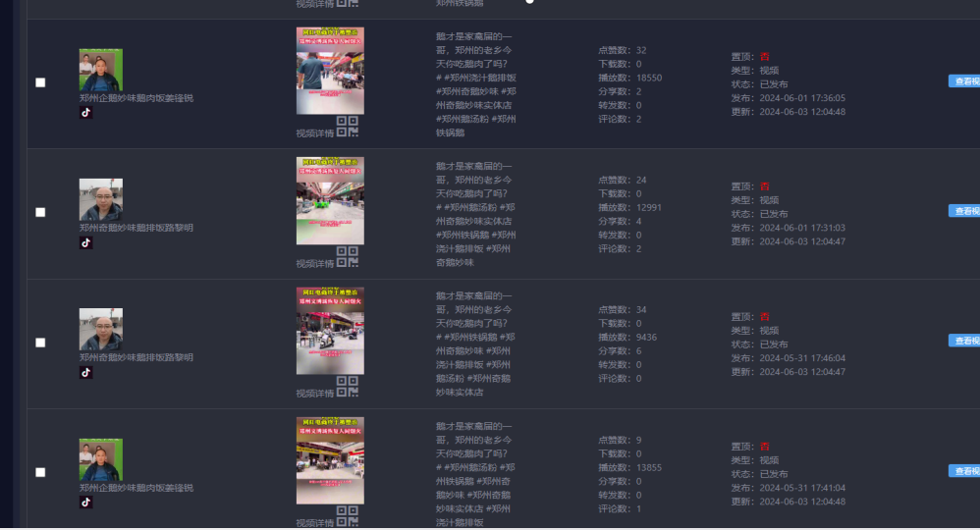Screen dimensions: 980x530
Task: Click account avatar in the 13855-plays row
Action: click(100, 460)
